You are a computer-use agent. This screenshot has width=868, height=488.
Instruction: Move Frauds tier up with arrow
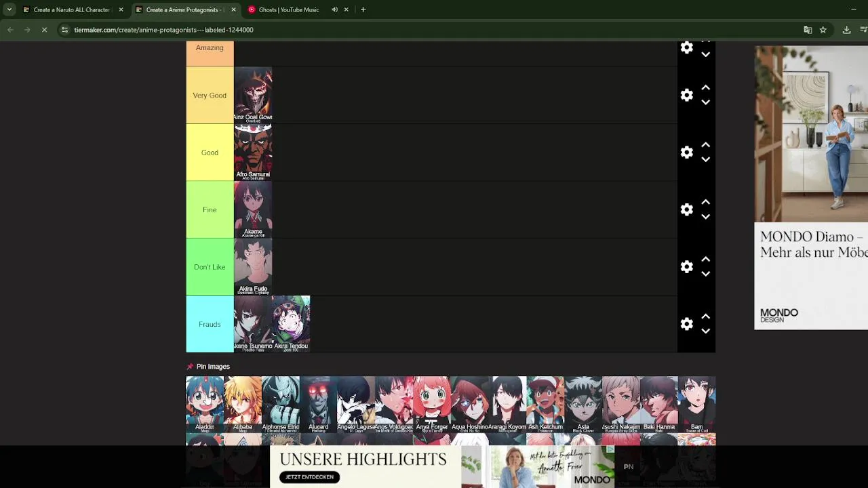click(705, 317)
